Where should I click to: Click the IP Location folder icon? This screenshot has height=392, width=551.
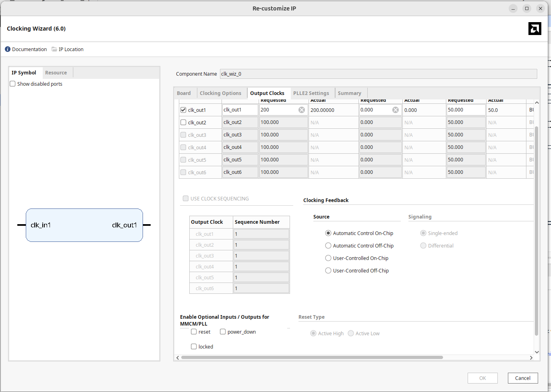click(54, 49)
